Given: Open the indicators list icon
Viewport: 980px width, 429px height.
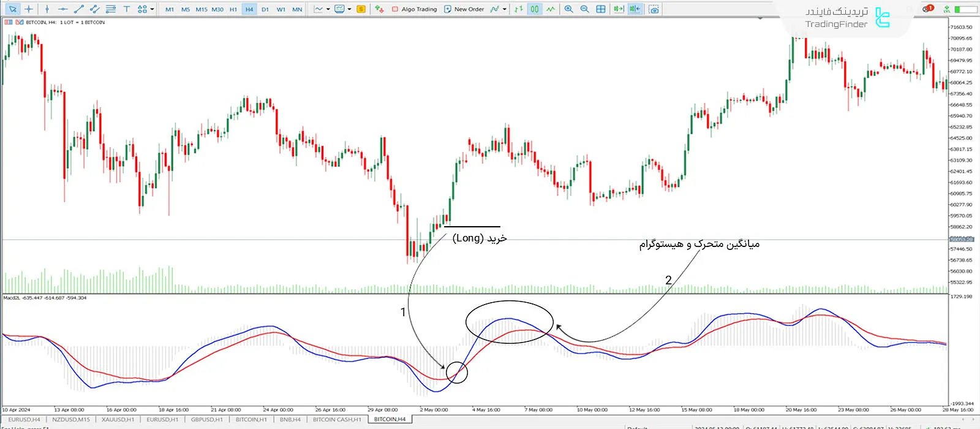Looking at the screenshot, I should pos(495,9).
